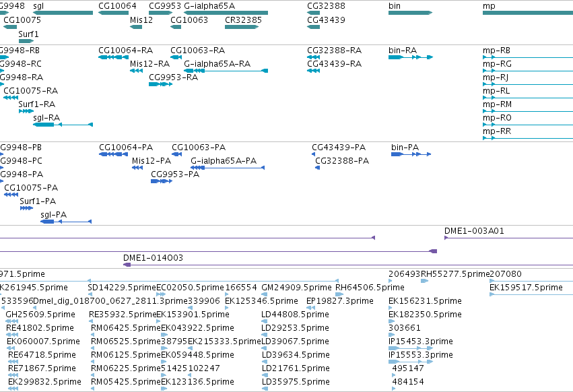This screenshot has width=573, height=392.
Task: Click the LD44808.5prime EST label
Action: [x=296, y=315]
